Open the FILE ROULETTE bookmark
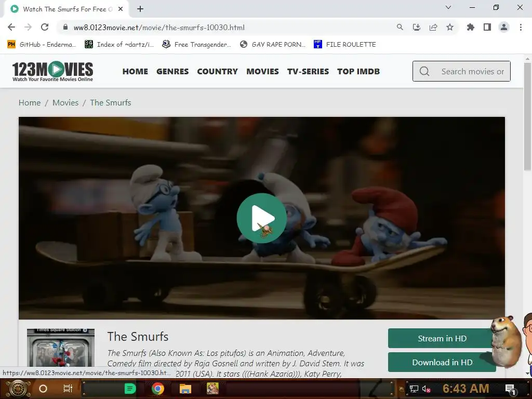This screenshot has width=532, height=399. pyautogui.click(x=345, y=45)
